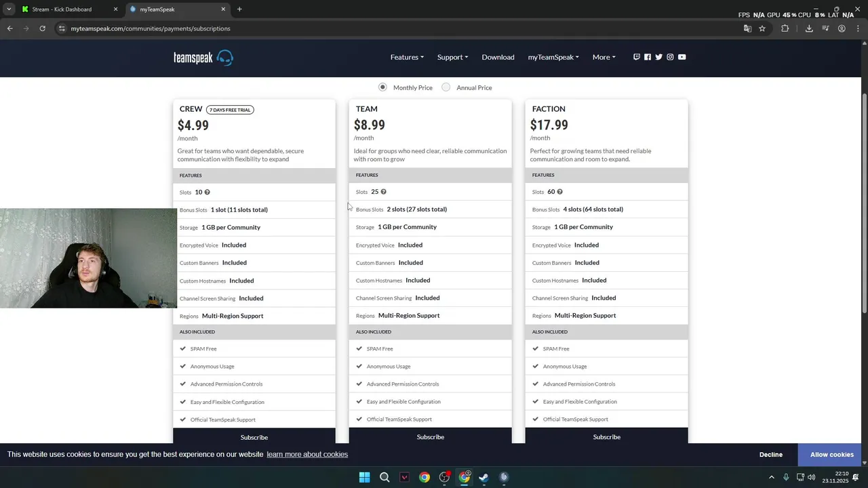Viewport: 868px width, 488px height.
Task: Click the microphone icon in system tray
Action: tap(786, 477)
